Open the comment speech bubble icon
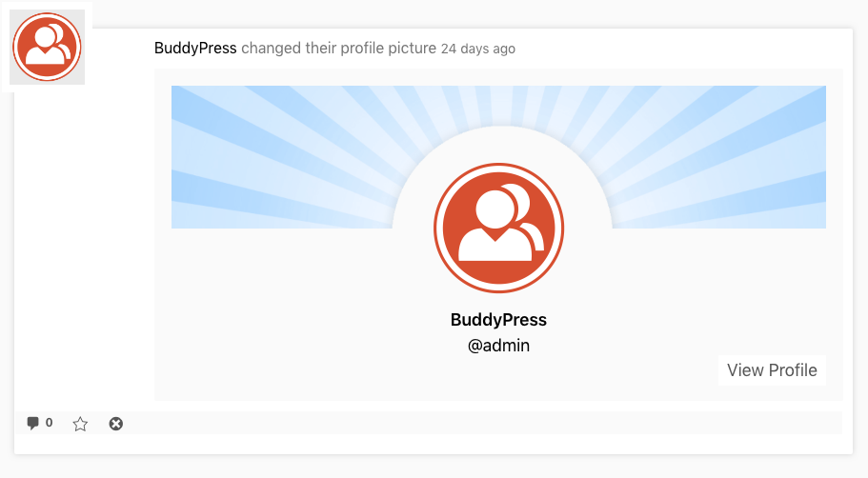868x478 pixels. (32, 423)
